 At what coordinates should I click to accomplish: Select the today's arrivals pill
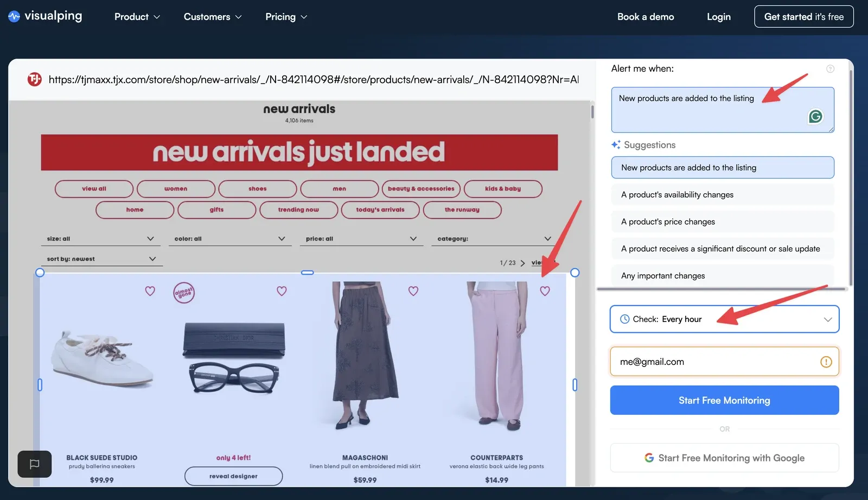click(380, 210)
